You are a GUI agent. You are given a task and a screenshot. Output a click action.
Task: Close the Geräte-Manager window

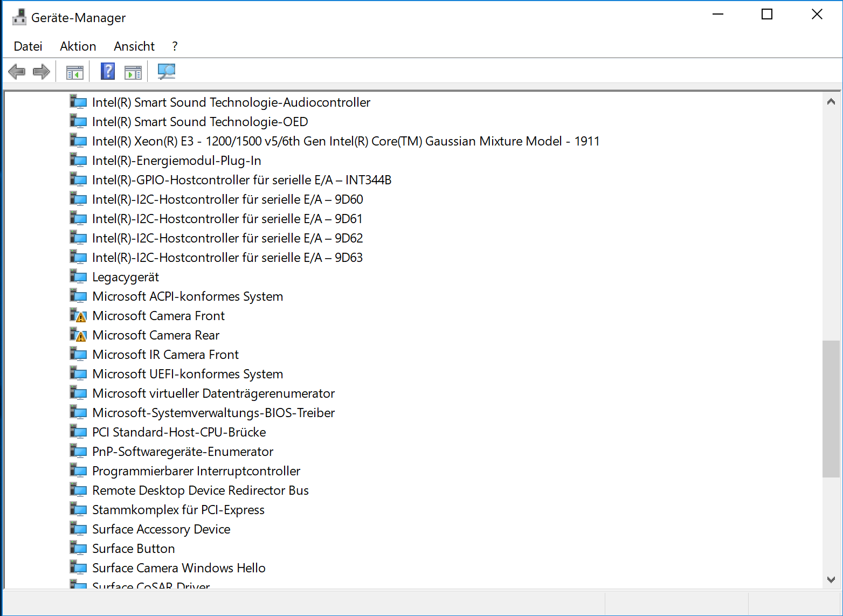coord(817,15)
